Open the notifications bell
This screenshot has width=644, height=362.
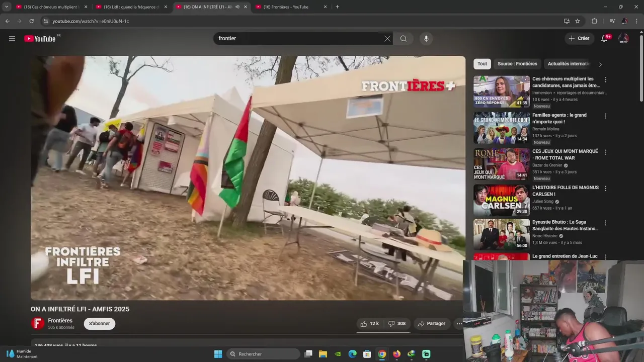pos(605,39)
